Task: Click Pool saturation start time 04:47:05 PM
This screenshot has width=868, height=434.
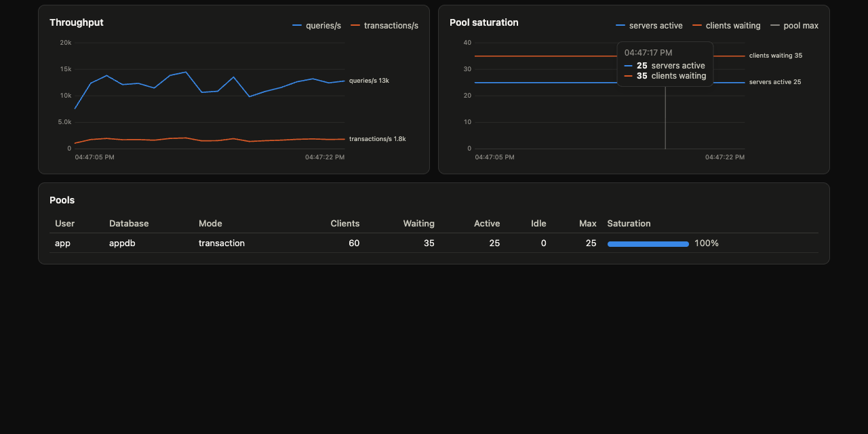Action: click(494, 157)
